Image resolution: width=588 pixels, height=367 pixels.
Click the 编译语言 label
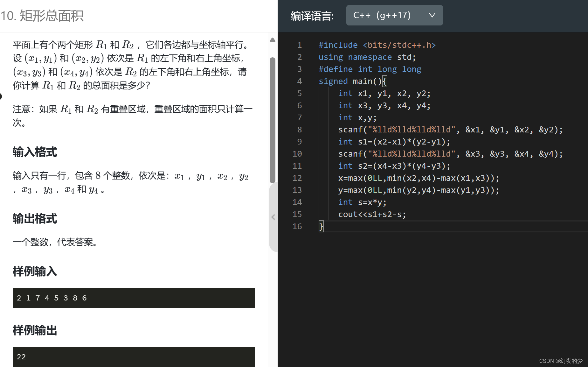[312, 16]
